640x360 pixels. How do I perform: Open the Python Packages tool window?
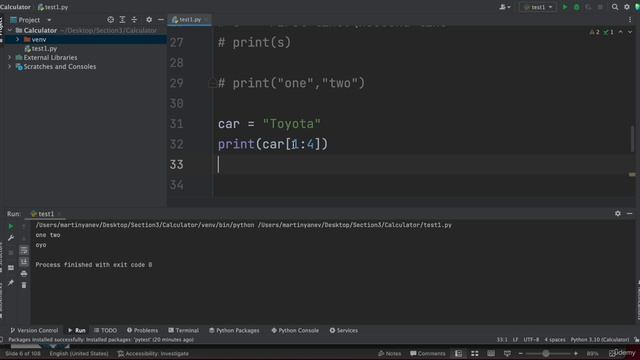(234, 330)
